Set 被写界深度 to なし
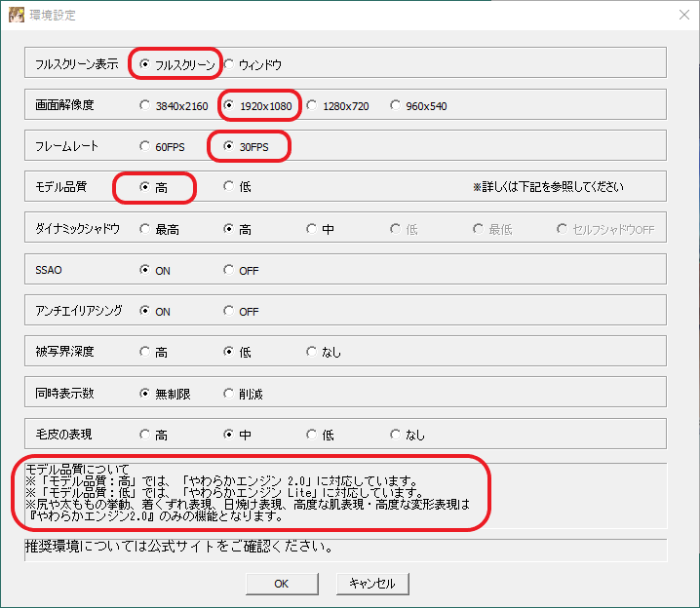The image size is (700, 608). pyautogui.click(x=312, y=352)
